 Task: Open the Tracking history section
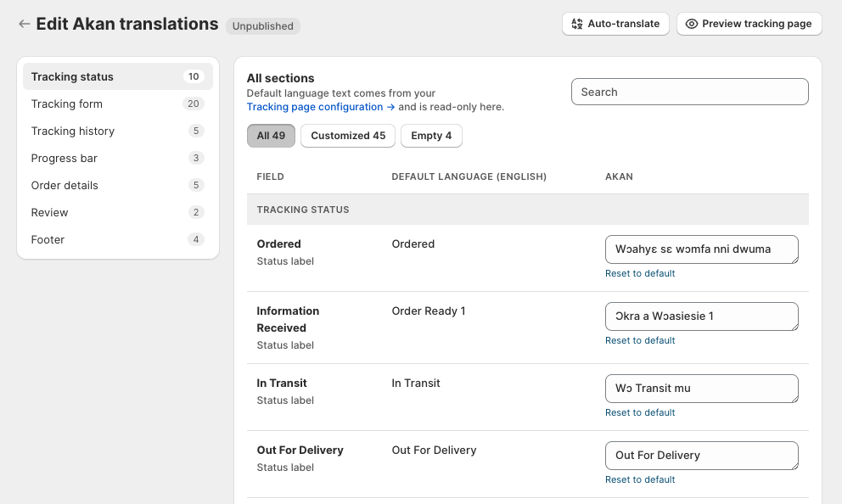tap(118, 131)
